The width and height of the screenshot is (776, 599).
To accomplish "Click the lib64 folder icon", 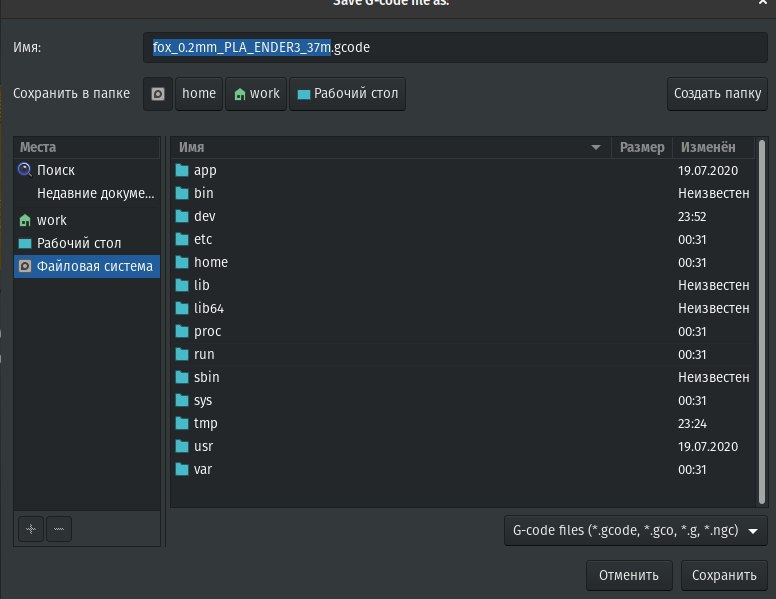I will click(x=182, y=308).
